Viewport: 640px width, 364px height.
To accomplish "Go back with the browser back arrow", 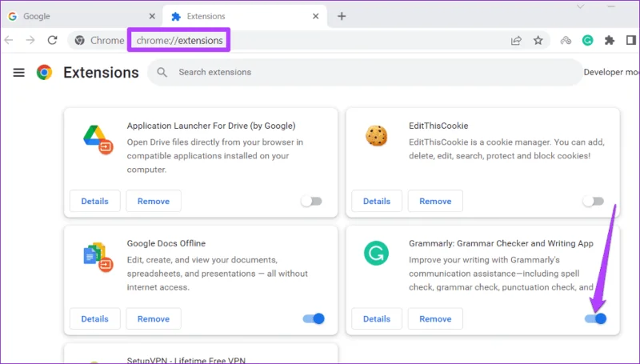I will tap(9, 40).
